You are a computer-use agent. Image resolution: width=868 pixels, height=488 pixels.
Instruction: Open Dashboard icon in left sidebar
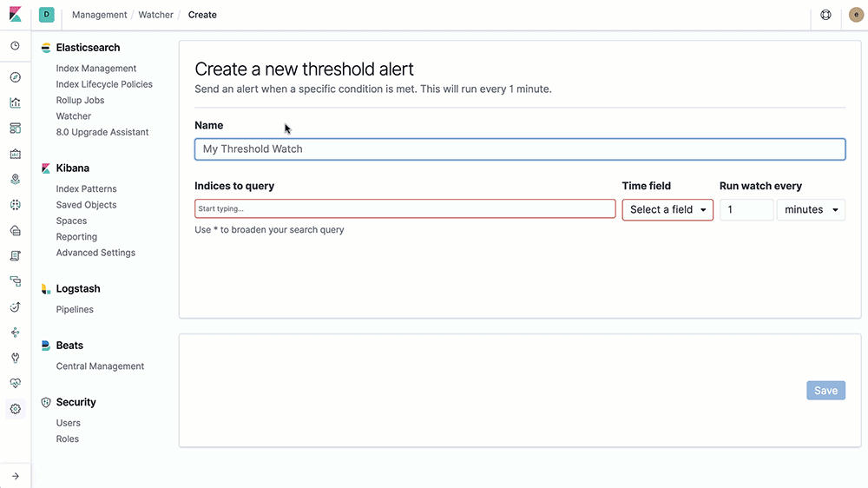[16, 128]
